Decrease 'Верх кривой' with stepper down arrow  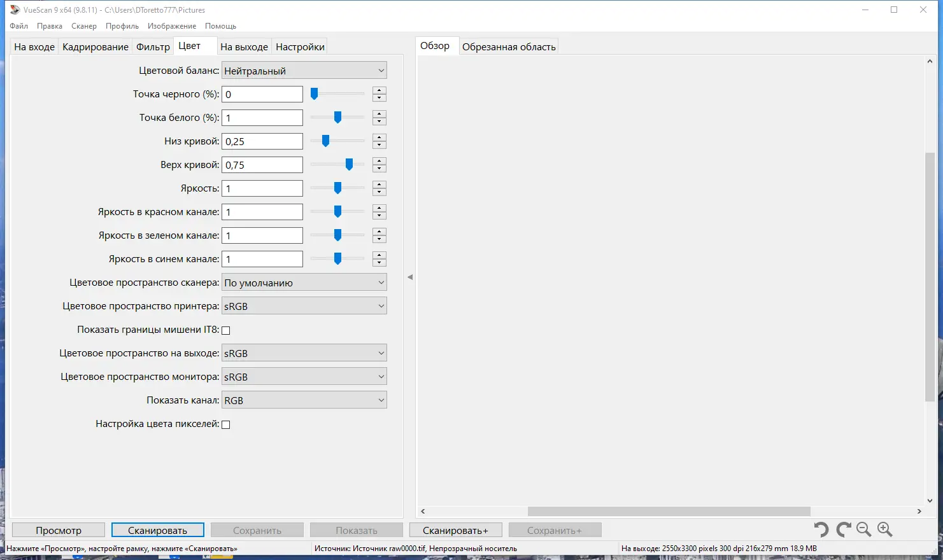click(379, 169)
